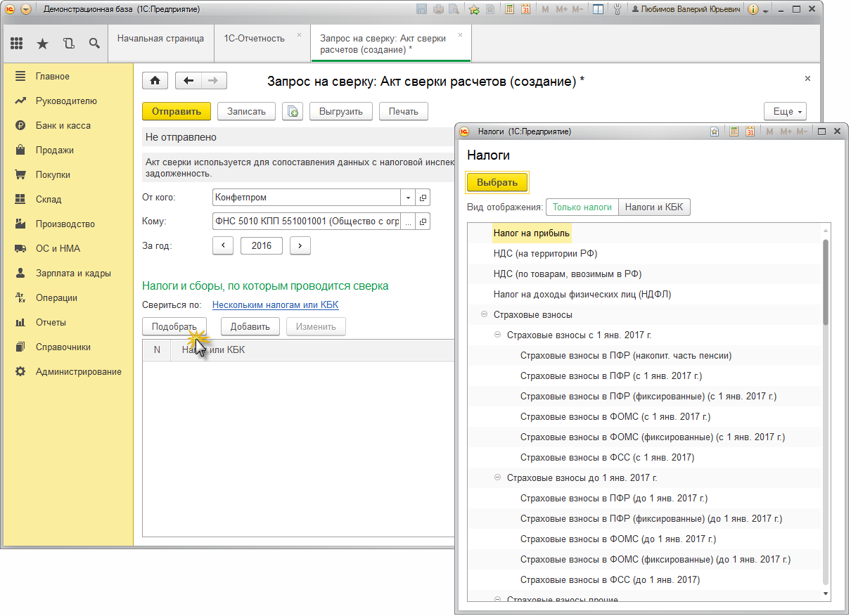Click the Кому input field
This screenshot has width=851, height=616.
pyautogui.click(x=306, y=222)
